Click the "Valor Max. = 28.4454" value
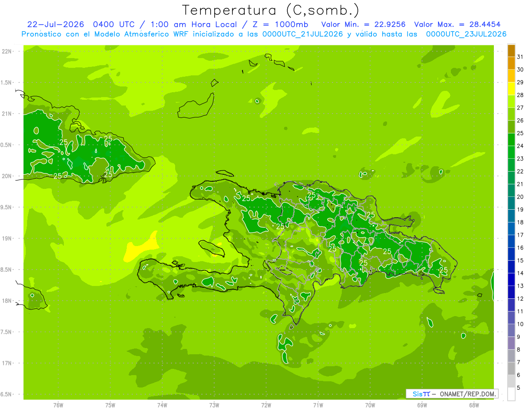532x411 pixels. click(458, 24)
